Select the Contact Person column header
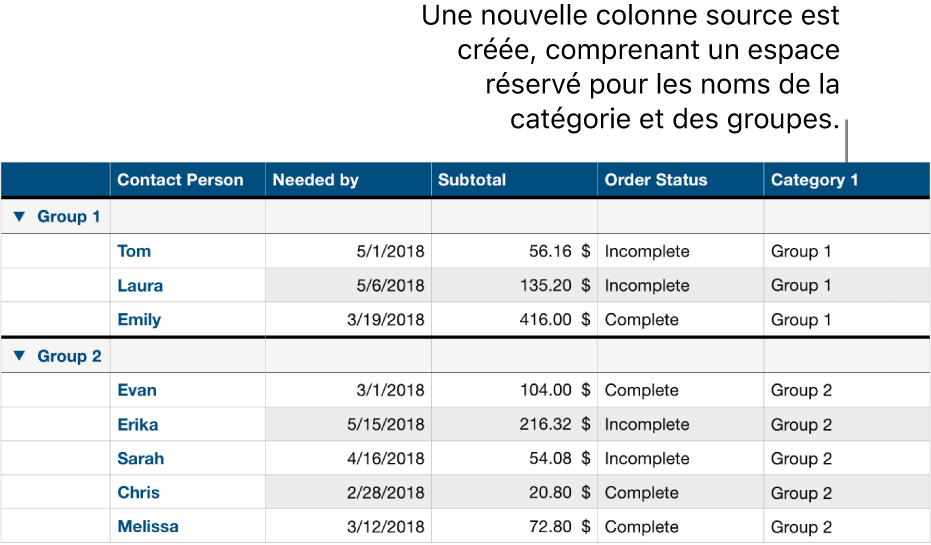The image size is (931, 545). pos(180,180)
